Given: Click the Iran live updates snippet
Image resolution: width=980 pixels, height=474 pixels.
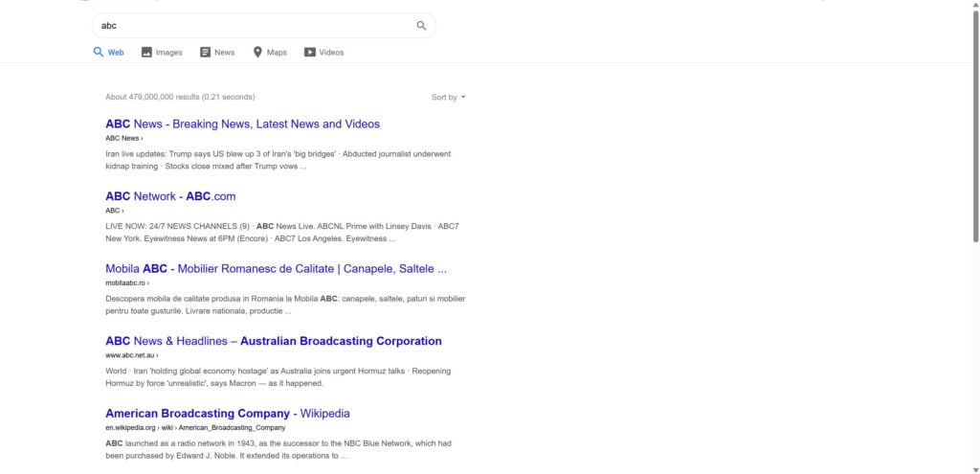Looking at the screenshot, I should point(278,160).
